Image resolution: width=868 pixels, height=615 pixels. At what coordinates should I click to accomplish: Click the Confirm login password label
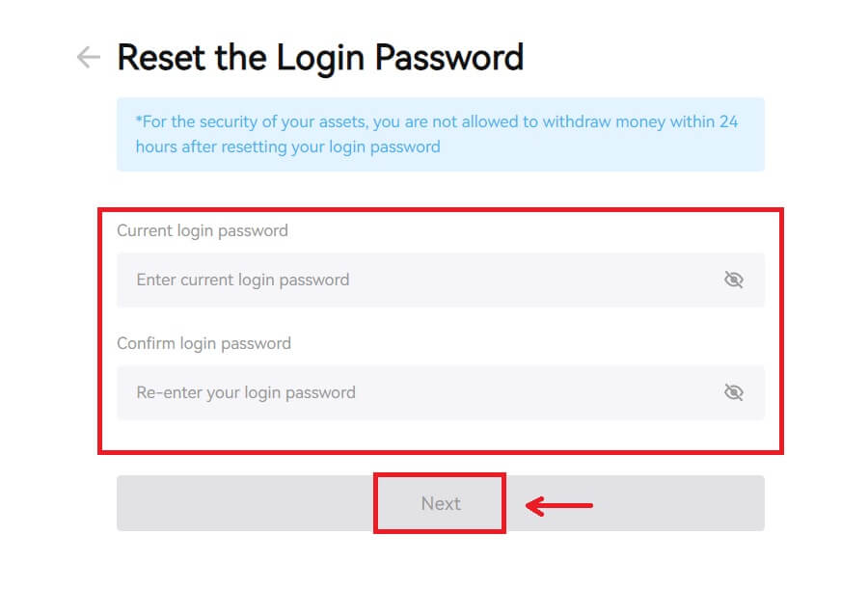[x=203, y=343]
